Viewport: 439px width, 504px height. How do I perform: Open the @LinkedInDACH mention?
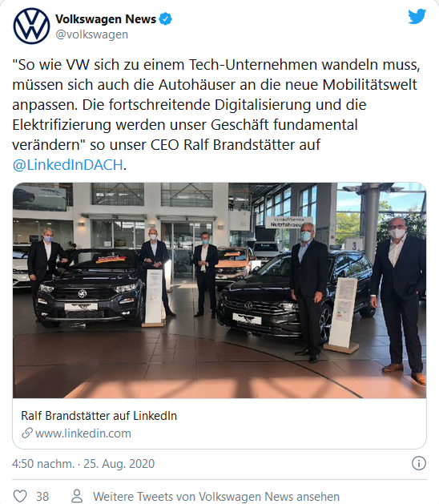point(67,165)
